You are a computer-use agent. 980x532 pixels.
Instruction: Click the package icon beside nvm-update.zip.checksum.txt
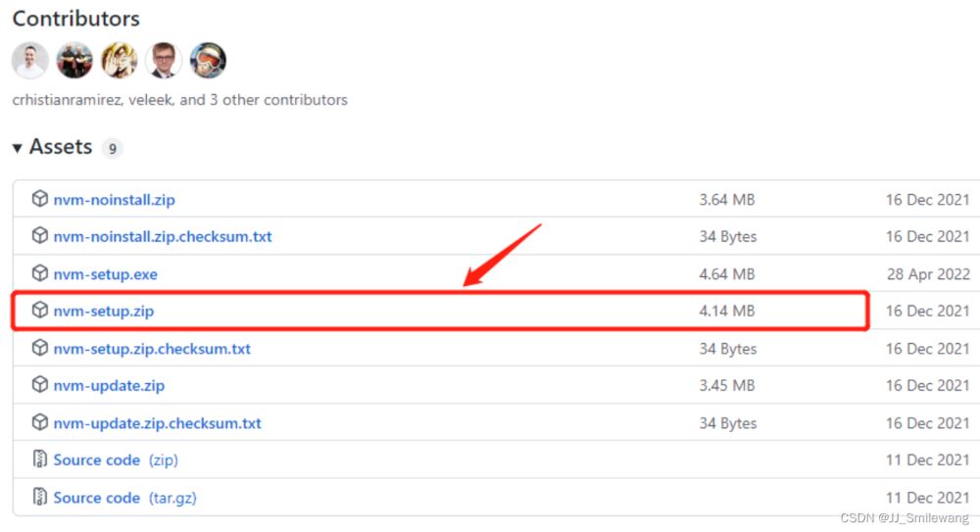[x=39, y=422]
